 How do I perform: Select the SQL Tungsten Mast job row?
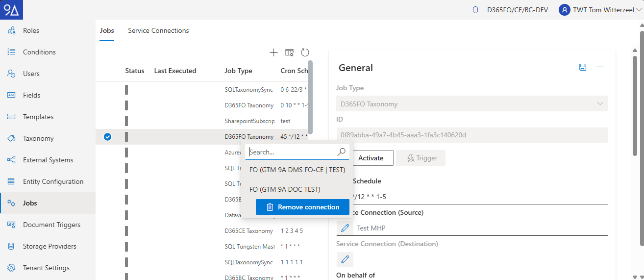point(201,247)
